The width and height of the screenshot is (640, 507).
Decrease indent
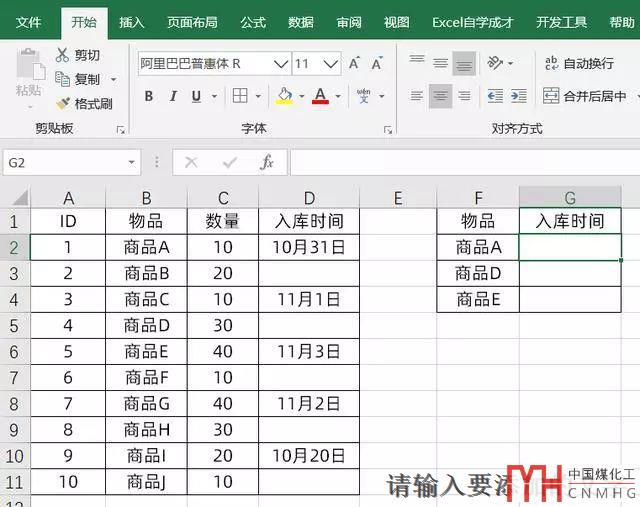[x=495, y=96]
